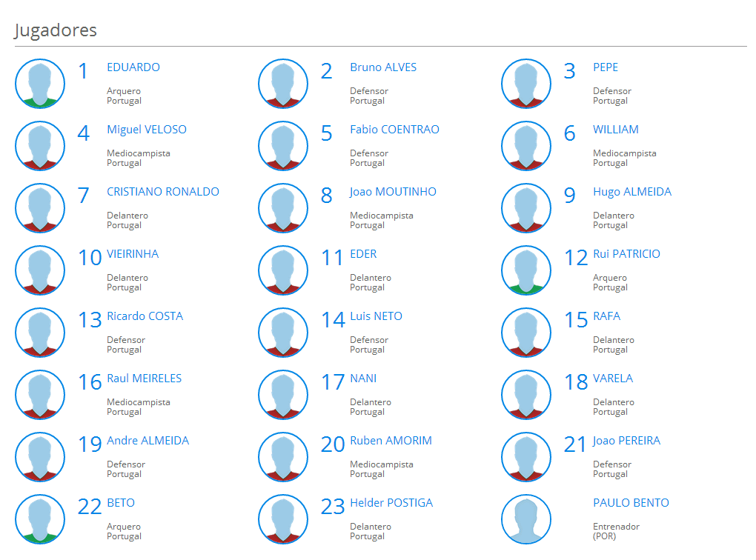The image size is (756, 560).
Task: Open the avatar for number 22 BETO
Action: click(40, 519)
